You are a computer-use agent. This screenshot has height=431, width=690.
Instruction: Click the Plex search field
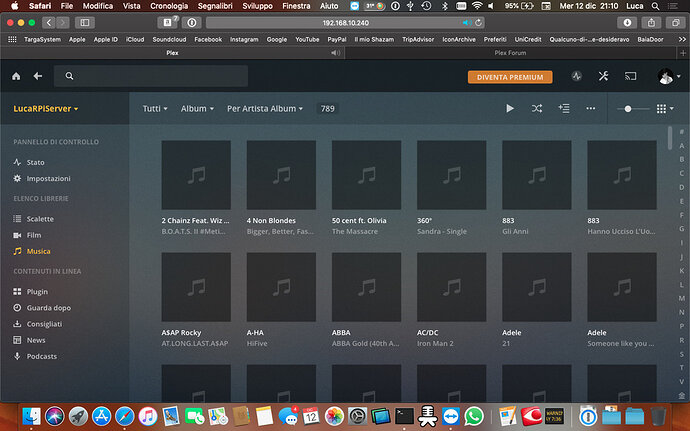coord(151,76)
